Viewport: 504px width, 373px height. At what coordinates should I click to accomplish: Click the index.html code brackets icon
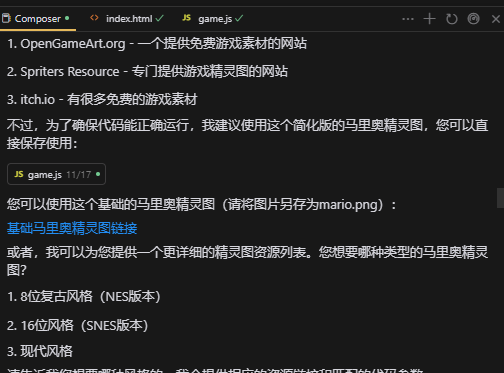coord(94,18)
